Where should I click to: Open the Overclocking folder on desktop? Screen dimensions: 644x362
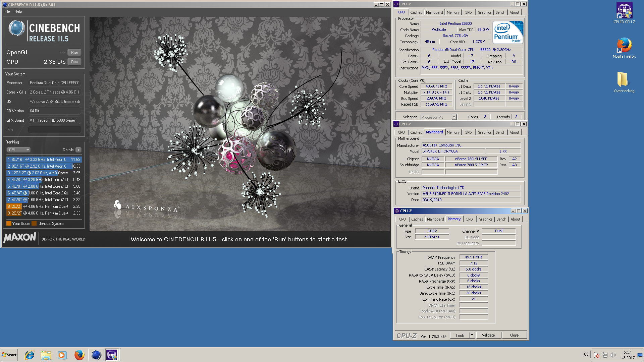click(624, 82)
